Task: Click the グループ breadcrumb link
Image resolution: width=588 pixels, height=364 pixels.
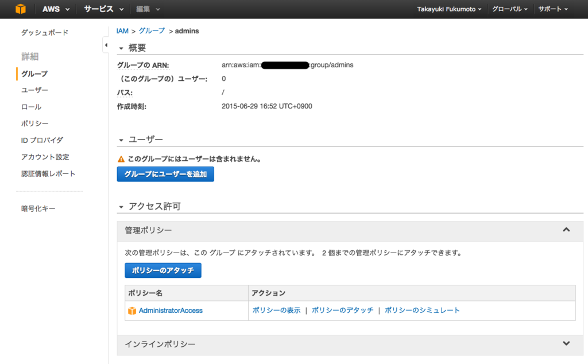Action: (x=152, y=31)
